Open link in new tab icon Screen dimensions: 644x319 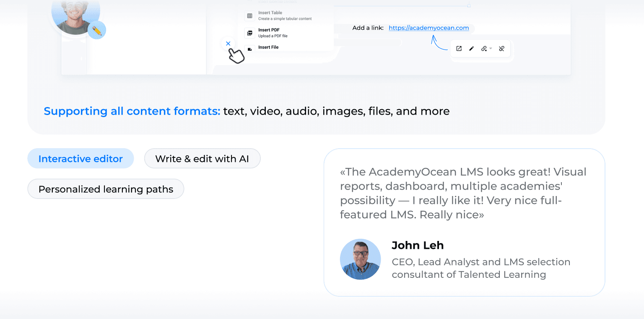(459, 49)
